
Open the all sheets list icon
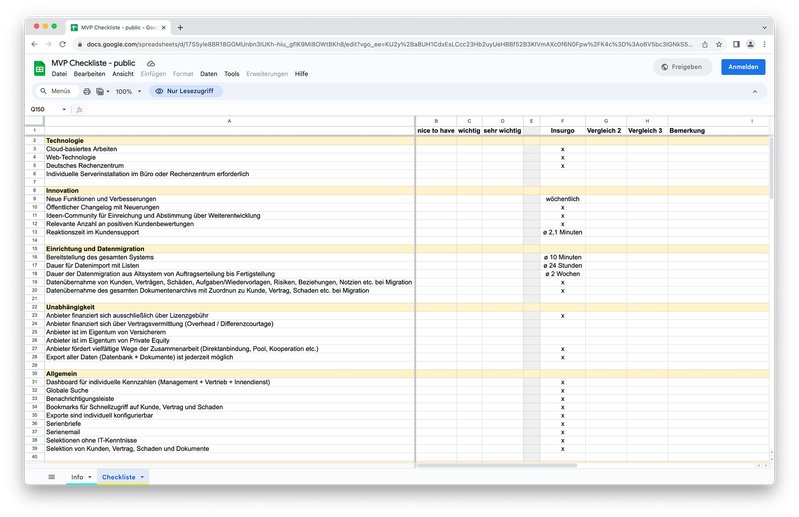tap(51, 477)
